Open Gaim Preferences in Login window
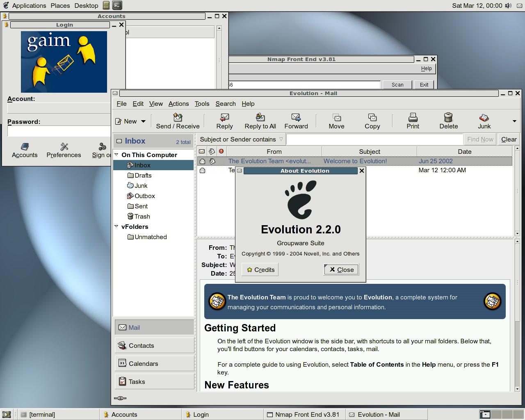This screenshot has width=525, height=420. point(64,150)
